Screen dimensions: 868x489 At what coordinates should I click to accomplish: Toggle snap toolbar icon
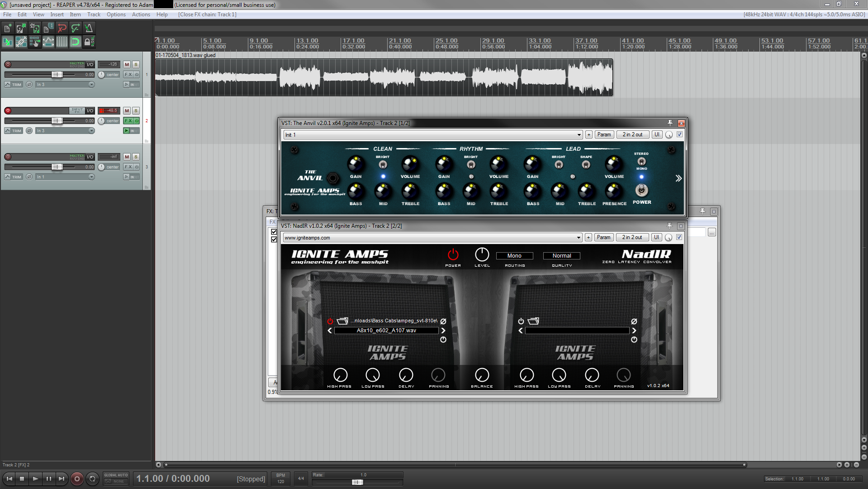(75, 42)
